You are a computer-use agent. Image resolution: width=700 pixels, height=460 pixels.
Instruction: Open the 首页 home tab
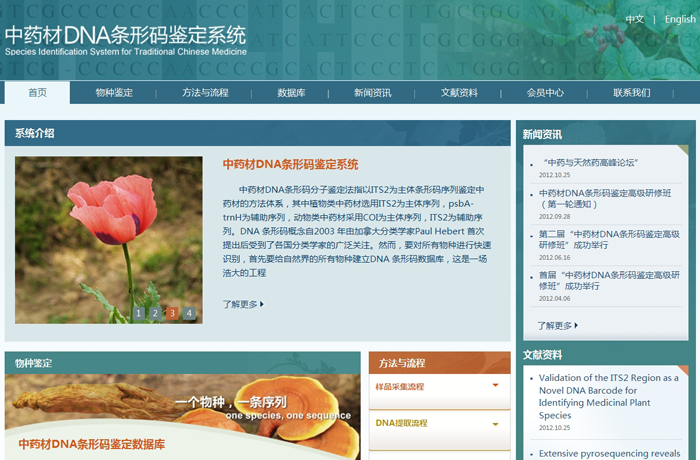pos(38,93)
